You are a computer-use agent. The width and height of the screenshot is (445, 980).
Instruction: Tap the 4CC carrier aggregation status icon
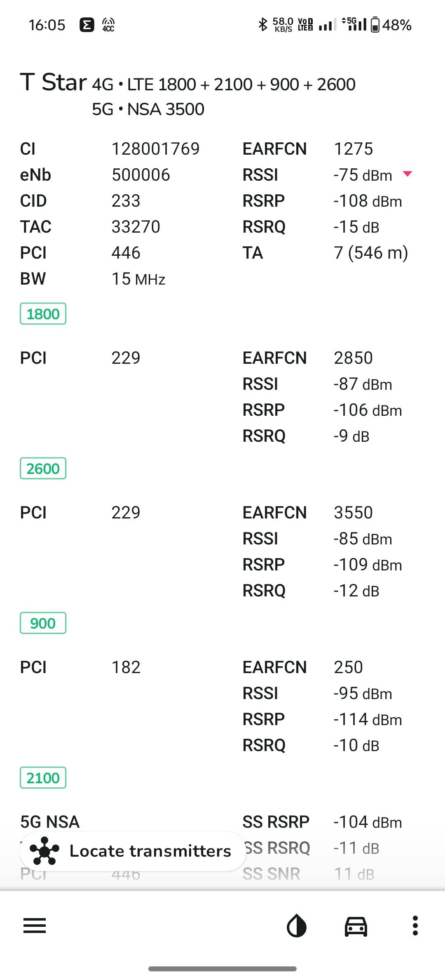pos(108,25)
